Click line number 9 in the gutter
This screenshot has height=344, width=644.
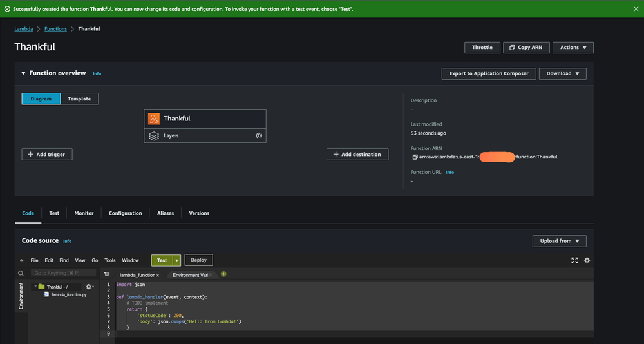click(108, 334)
